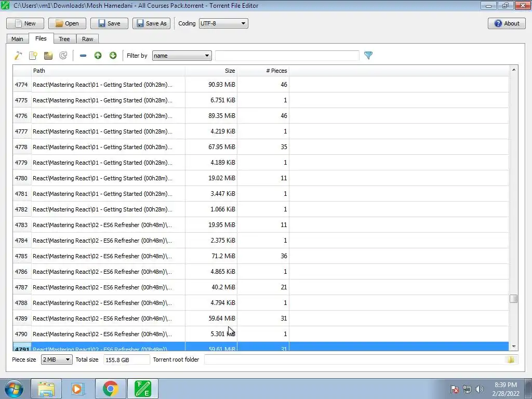Click the 19.02 MiB size cell
The image size is (532, 399).
(211, 178)
